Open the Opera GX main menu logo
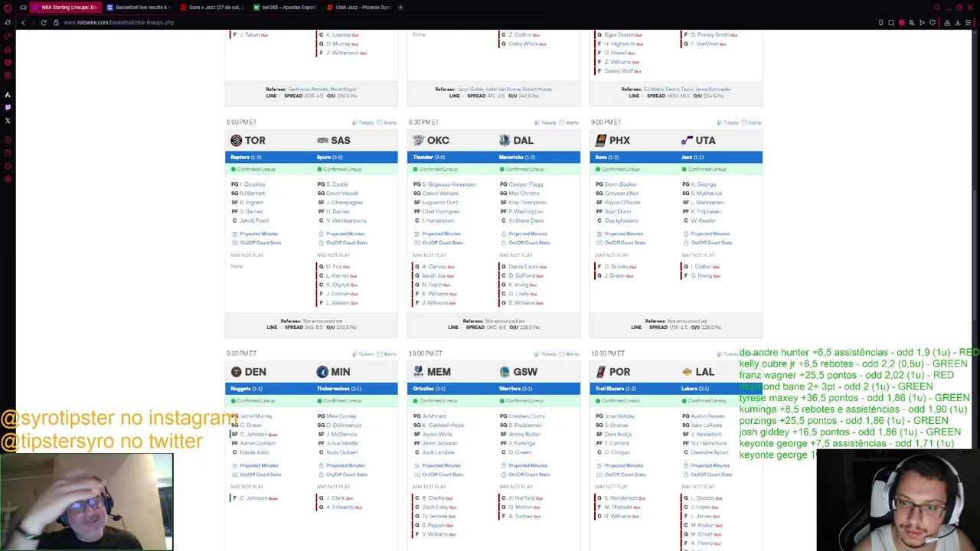980x551 pixels. 7,7
